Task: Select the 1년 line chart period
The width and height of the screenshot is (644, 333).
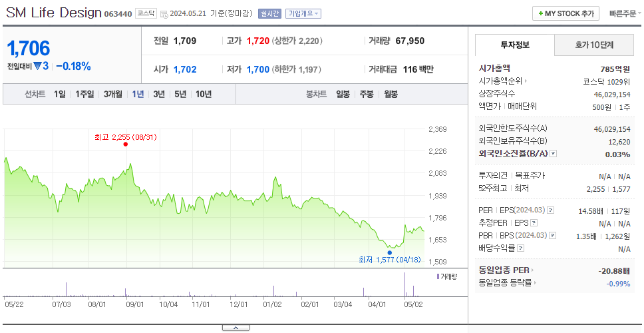Action: tap(138, 94)
